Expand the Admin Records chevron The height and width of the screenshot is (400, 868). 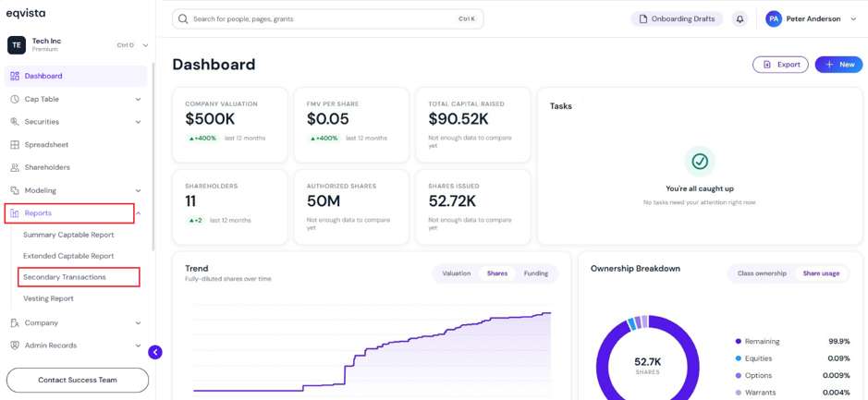click(x=138, y=345)
